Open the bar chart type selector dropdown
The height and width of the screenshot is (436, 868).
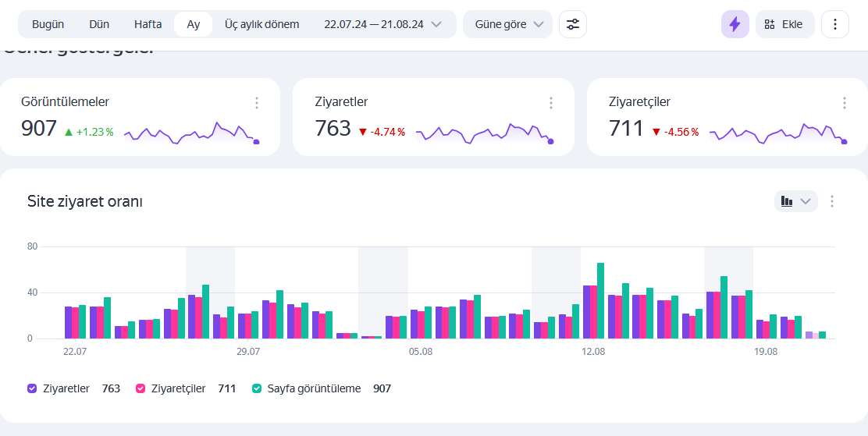[795, 201]
